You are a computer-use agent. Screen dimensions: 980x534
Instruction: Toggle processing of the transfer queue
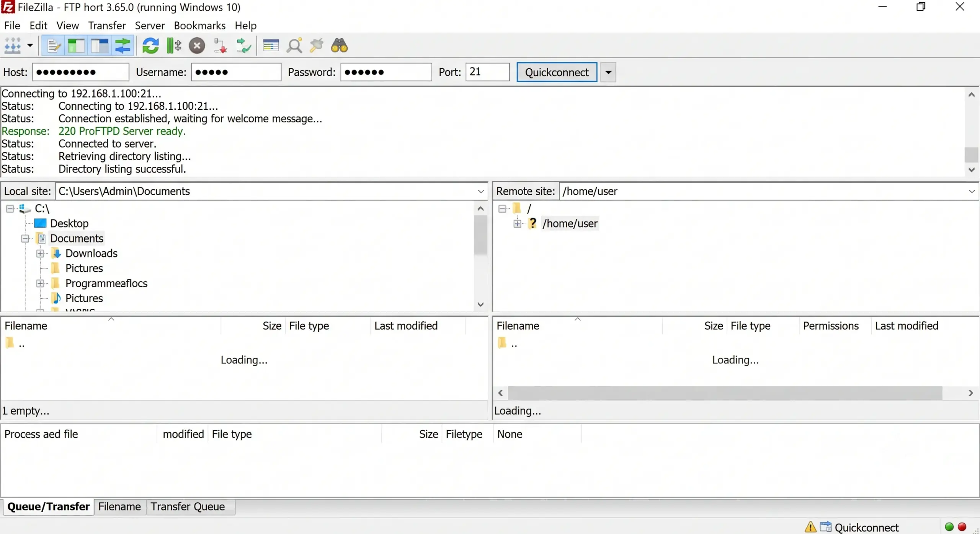click(x=174, y=46)
